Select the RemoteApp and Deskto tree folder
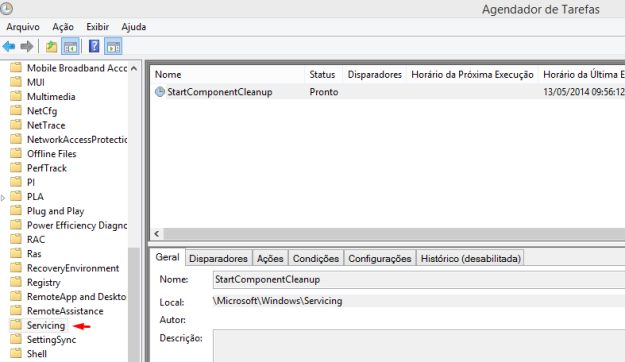 point(77,297)
